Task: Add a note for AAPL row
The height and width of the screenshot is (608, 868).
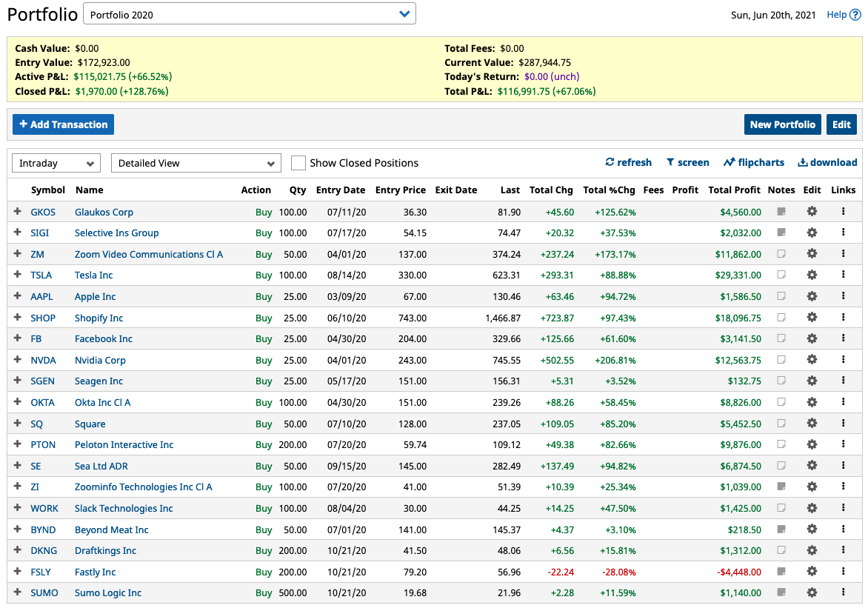Action: 781,295
